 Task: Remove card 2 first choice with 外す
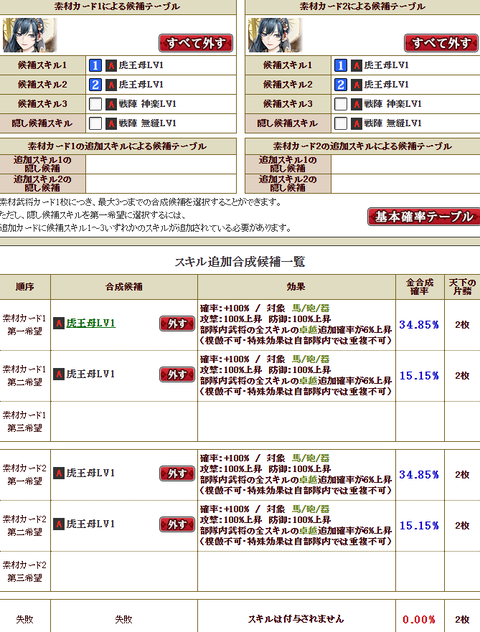click(177, 474)
